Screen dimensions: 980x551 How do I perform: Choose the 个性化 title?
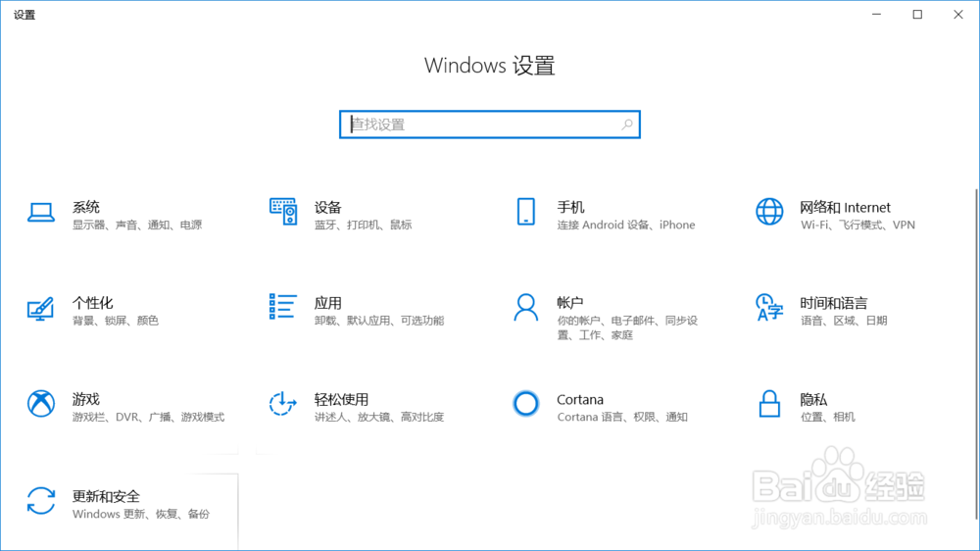[92, 303]
